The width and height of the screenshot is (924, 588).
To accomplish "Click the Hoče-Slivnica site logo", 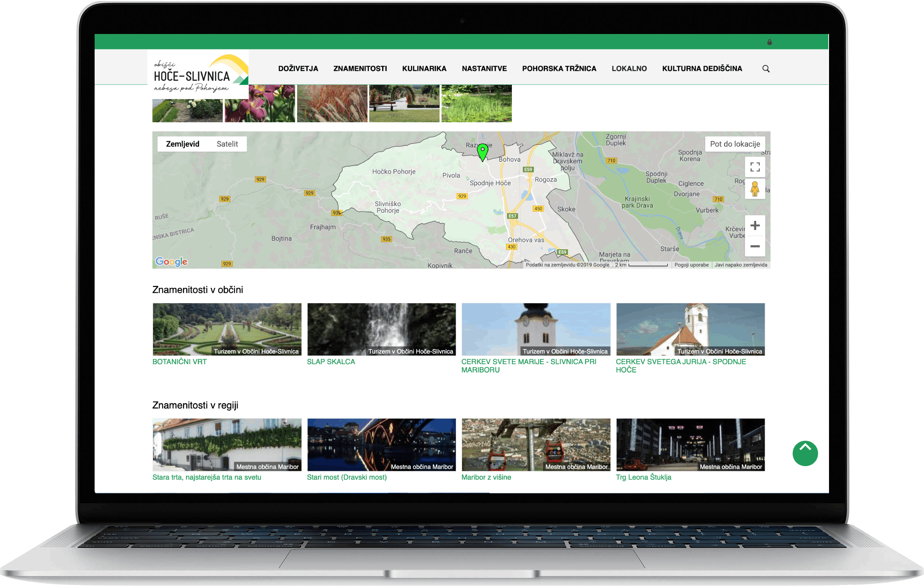I will pyautogui.click(x=198, y=74).
